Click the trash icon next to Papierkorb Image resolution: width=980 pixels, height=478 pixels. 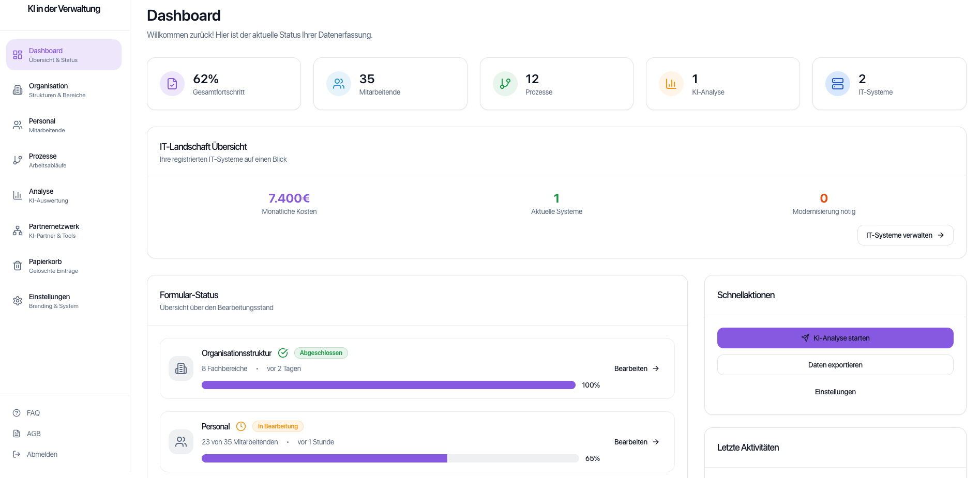pos(18,266)
